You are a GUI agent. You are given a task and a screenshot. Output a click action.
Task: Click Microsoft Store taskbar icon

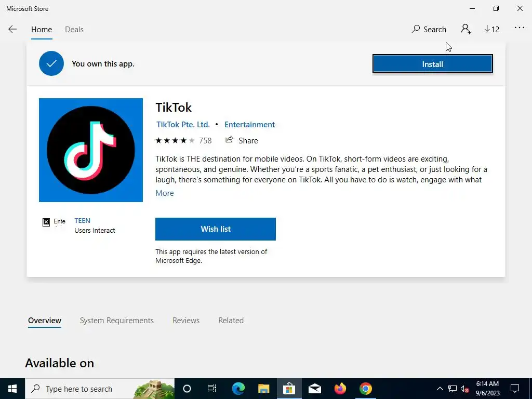coord(289,389)
